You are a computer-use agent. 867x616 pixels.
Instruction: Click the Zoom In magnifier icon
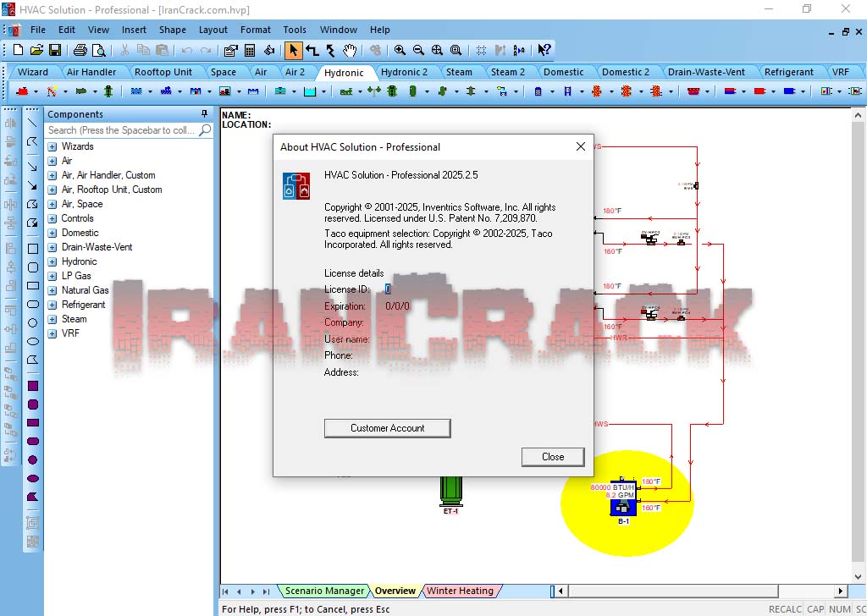click(x=400, y=50)
